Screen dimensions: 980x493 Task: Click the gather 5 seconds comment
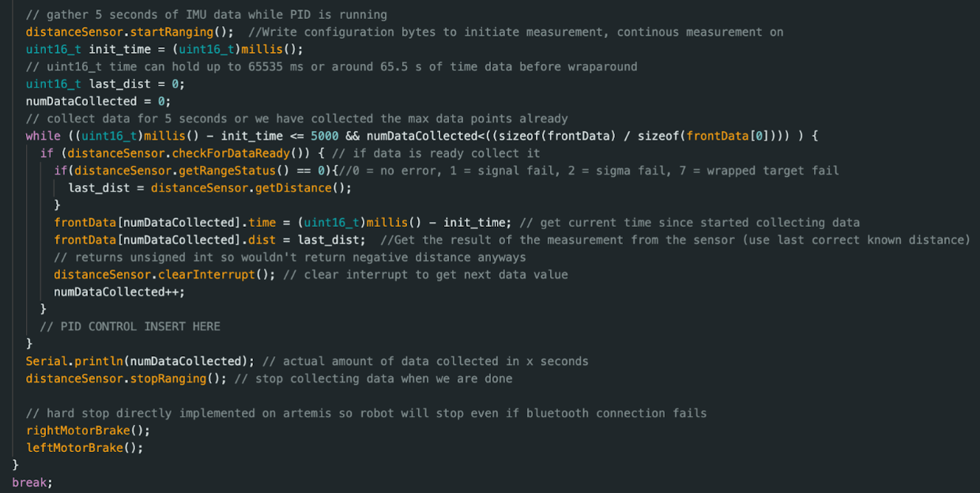[x=205, y=14]
